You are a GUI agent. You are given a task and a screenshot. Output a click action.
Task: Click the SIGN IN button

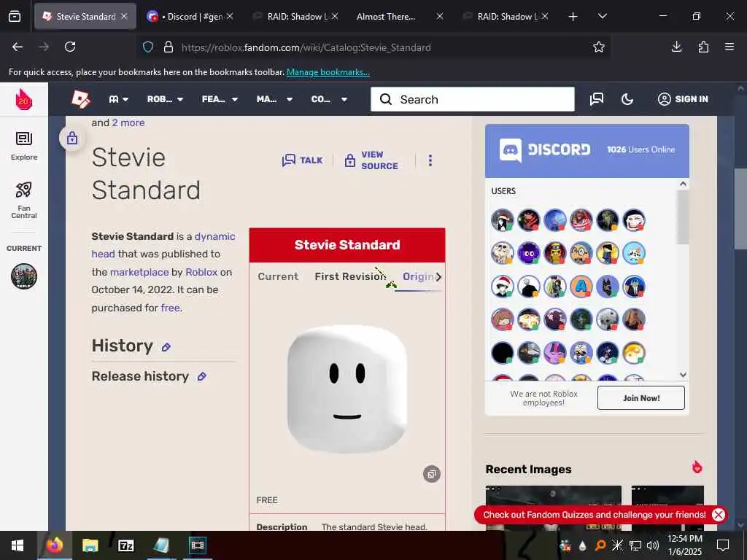click(x=683, y=99)
